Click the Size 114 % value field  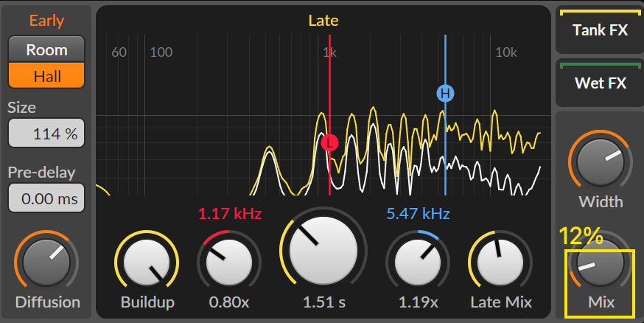[x=46, y=133]
